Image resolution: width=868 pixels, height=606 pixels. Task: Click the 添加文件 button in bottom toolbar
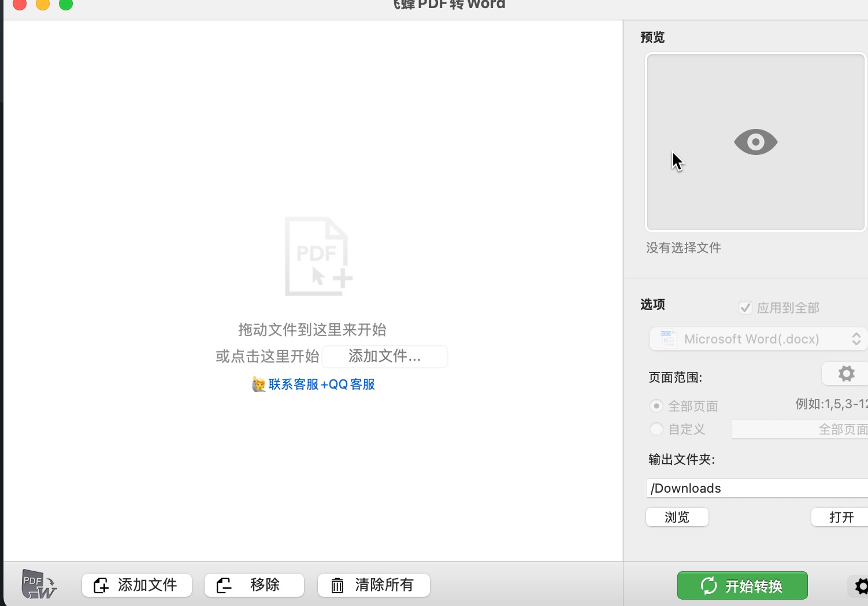point(136,585)
